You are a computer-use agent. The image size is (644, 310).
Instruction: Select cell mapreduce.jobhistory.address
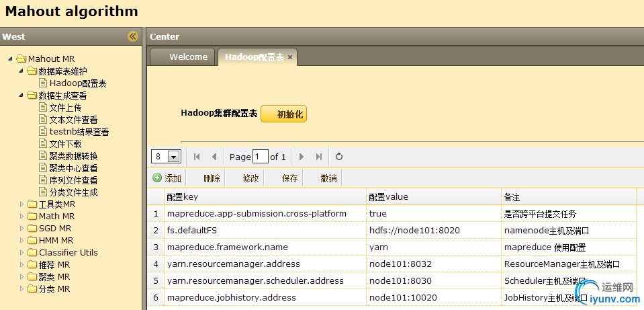(x=265, y=297)
